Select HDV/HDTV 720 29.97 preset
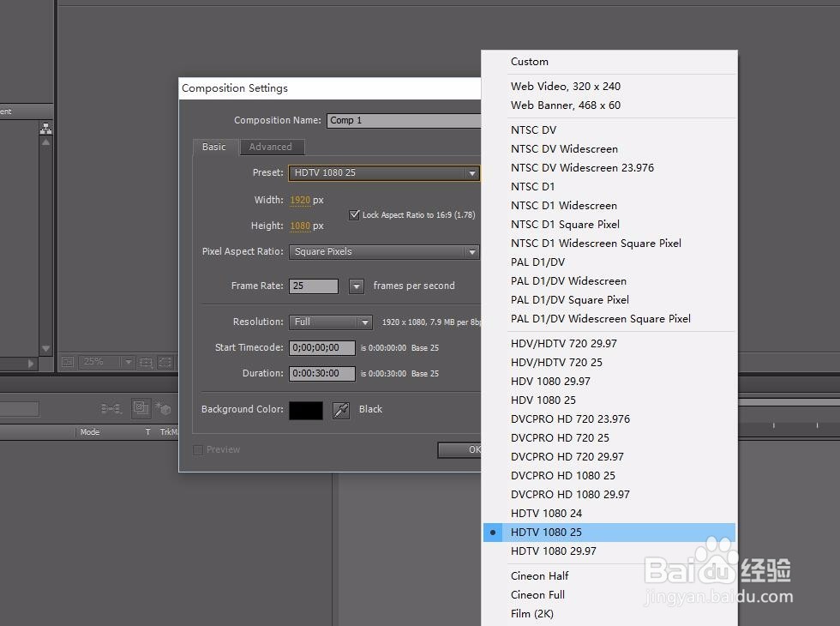This screenshot has width=840, height=626. click(x=609, y=344)
